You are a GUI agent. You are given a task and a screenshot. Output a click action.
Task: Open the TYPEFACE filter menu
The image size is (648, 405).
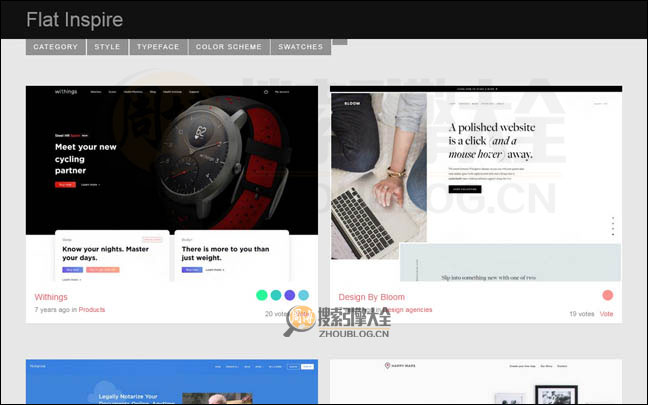pos(158,47)
